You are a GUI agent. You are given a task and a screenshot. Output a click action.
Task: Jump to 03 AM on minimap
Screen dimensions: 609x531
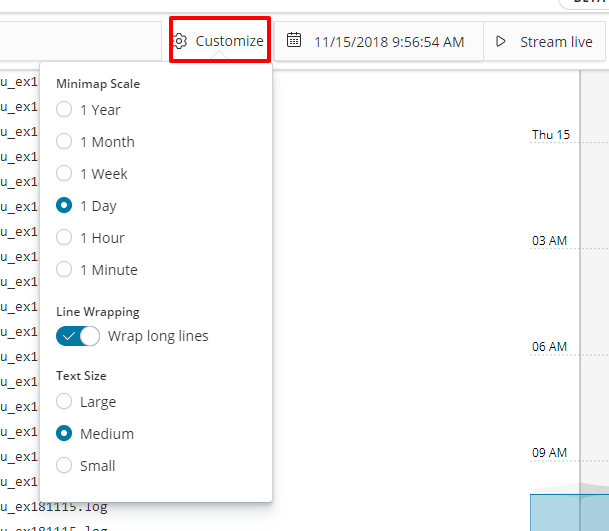[549, 241]
